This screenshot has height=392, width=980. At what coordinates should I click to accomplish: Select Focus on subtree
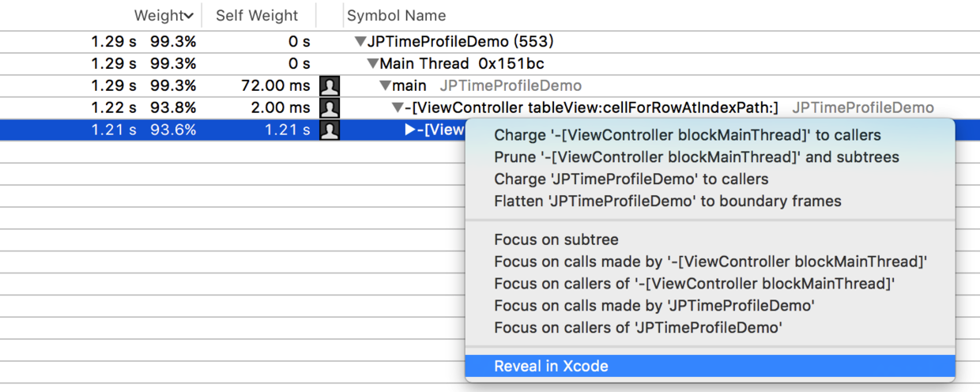[556, 239]
